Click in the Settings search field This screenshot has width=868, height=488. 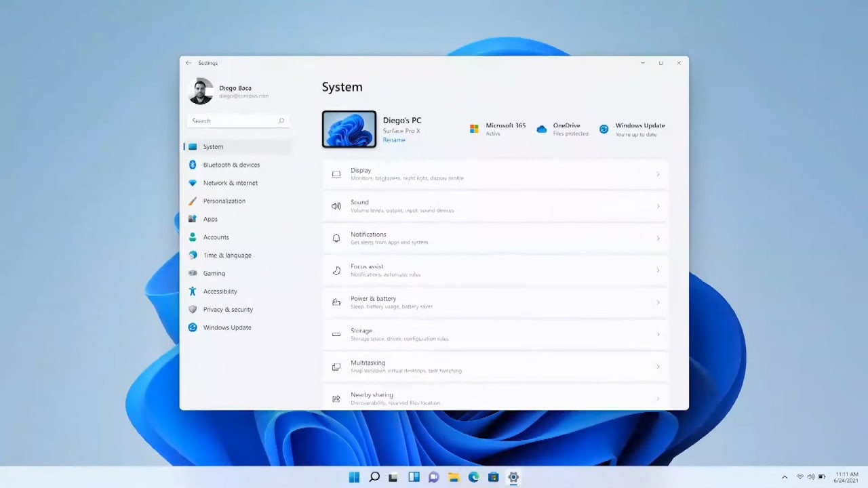tap(238, 121)
